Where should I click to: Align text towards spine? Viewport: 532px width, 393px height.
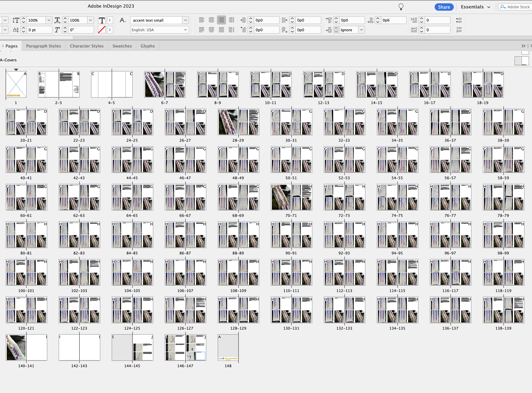(x=231, y=20)
